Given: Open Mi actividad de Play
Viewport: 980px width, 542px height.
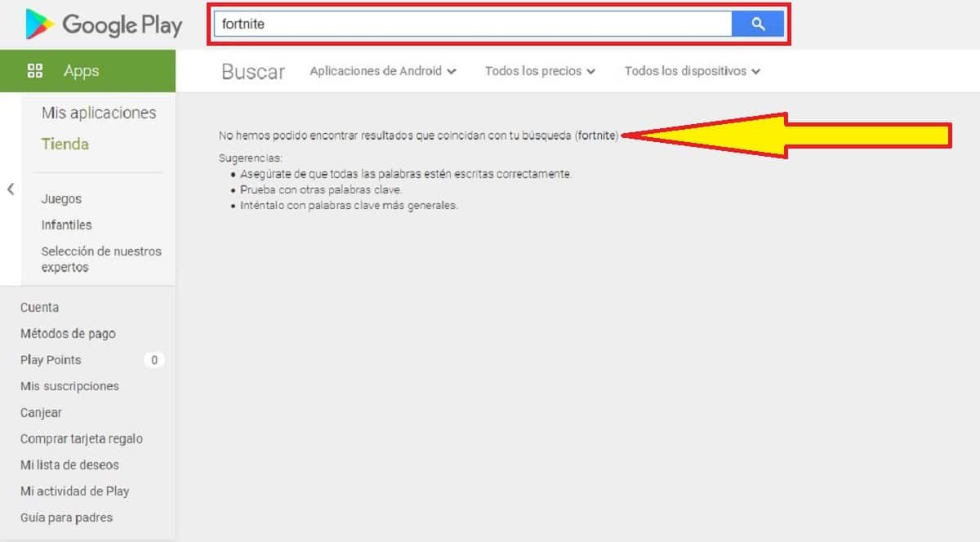Looking at the screenshot, I should click(x=74, y=491).
